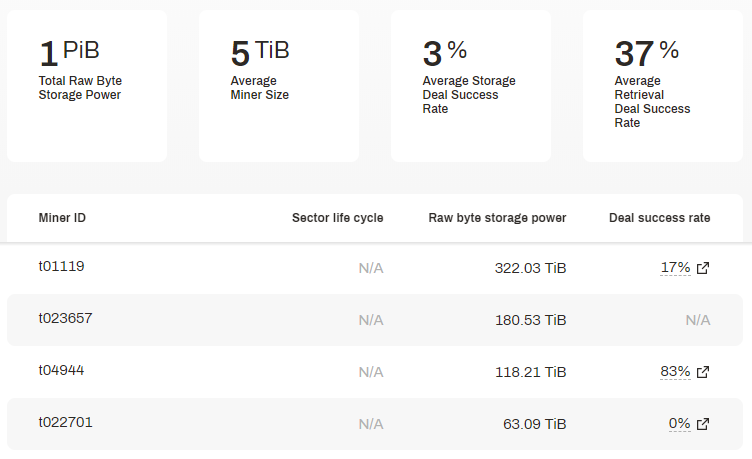Open external link icon beside 17% rate
Image resolution: width=752 pixels, height=459 pixels.
[703, 268]
